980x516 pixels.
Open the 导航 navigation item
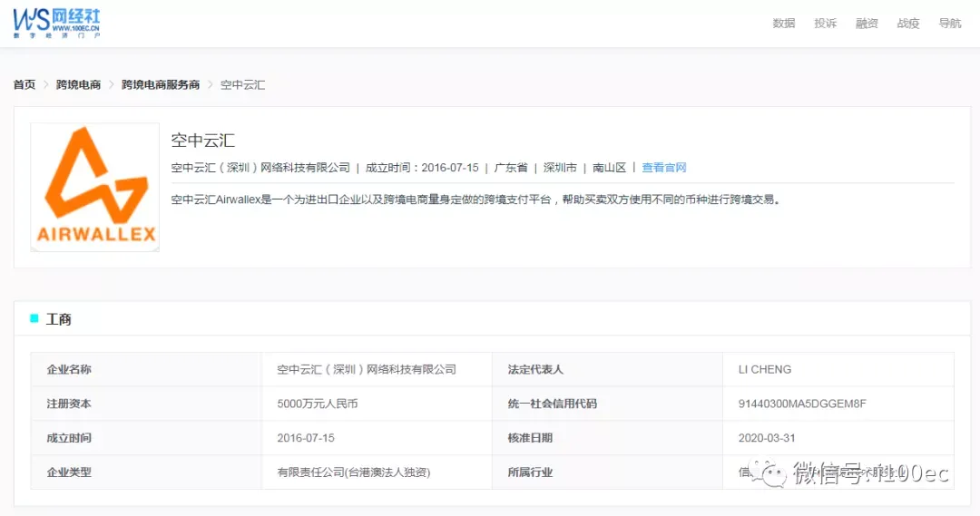(x=949, y=23)
